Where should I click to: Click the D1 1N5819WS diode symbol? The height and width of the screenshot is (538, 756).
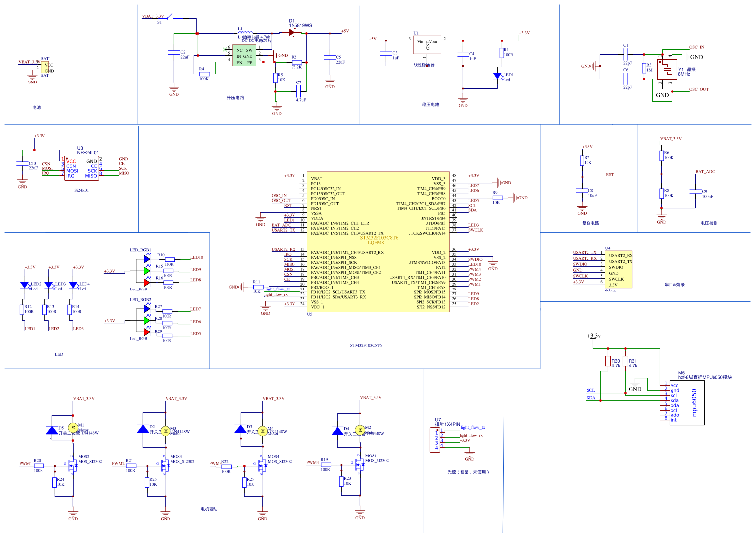click(x=292, y=33)
